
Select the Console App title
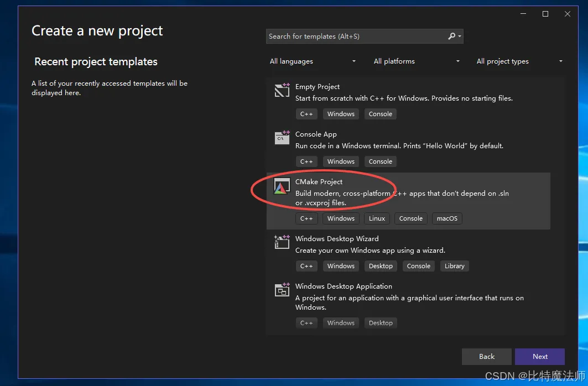click(316, 134)
